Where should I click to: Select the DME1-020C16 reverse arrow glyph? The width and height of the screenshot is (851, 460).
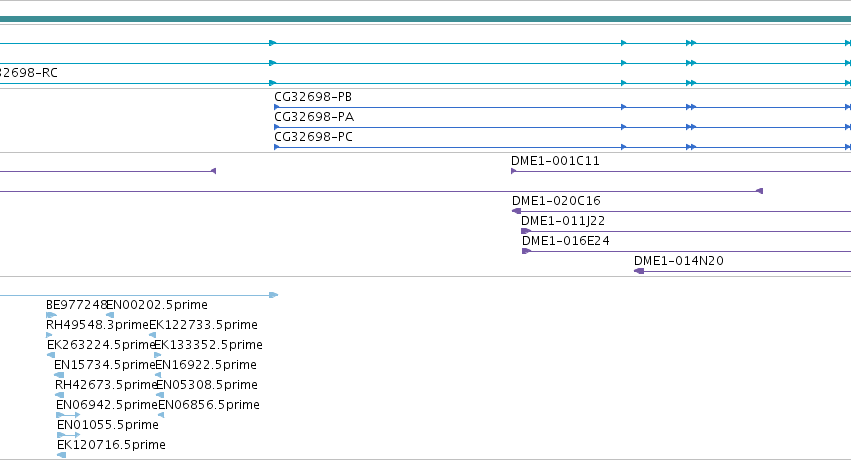point(516,211)
